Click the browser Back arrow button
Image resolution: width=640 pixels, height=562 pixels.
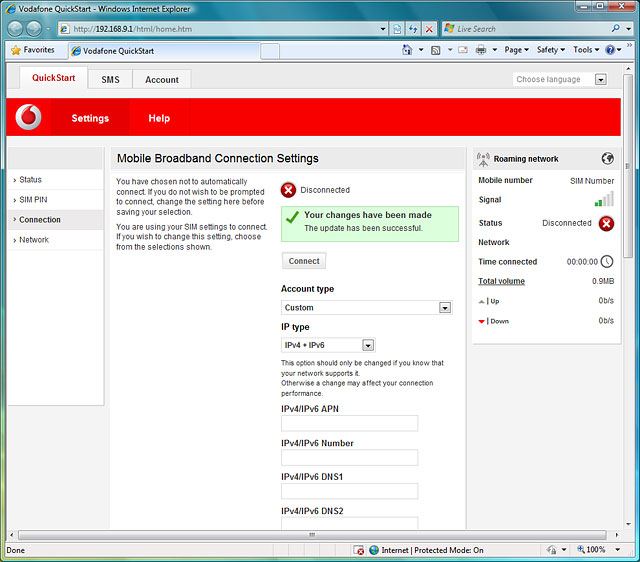(16, 29)
